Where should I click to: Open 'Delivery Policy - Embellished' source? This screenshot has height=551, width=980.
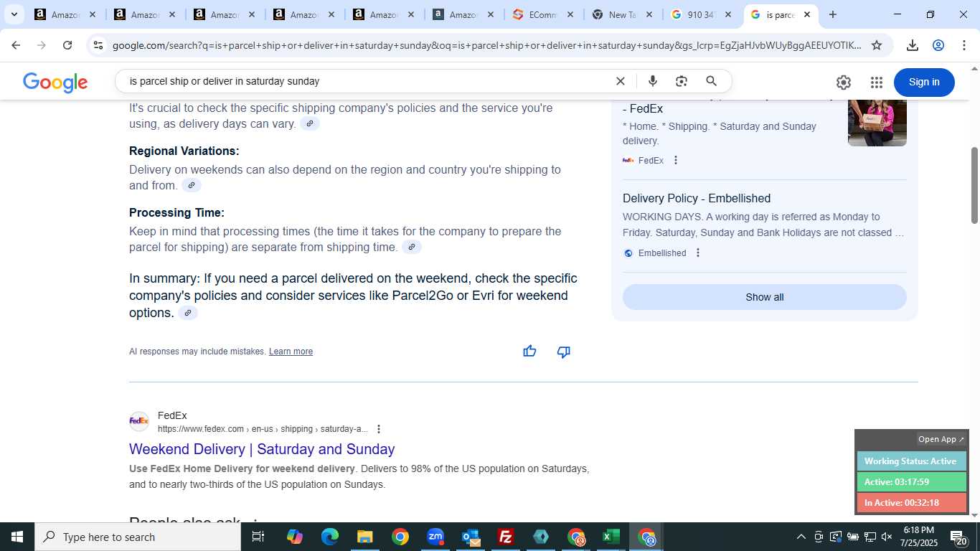[697, 199]
